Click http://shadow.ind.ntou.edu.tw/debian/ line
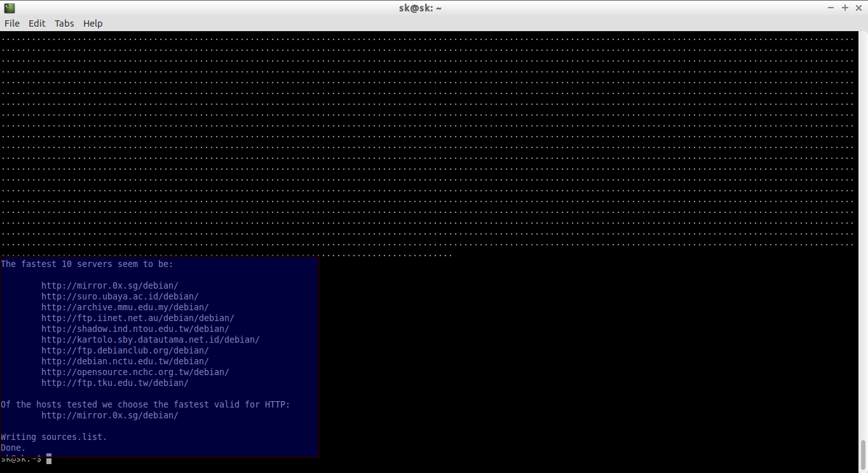The image size is (868, 473). click(x=135, y=329)
